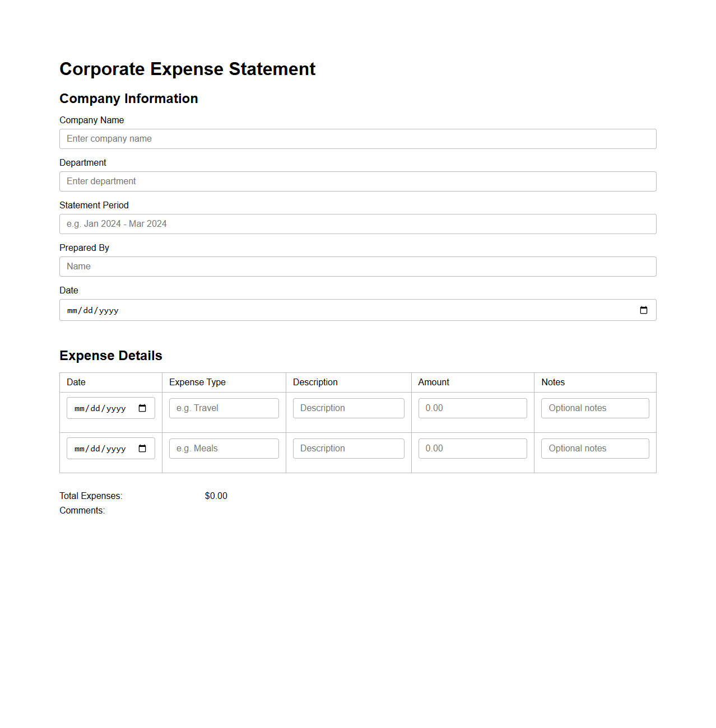Click the first row Description field
The height and width of the screenshot is (728, 716).
tap(348, 408)
